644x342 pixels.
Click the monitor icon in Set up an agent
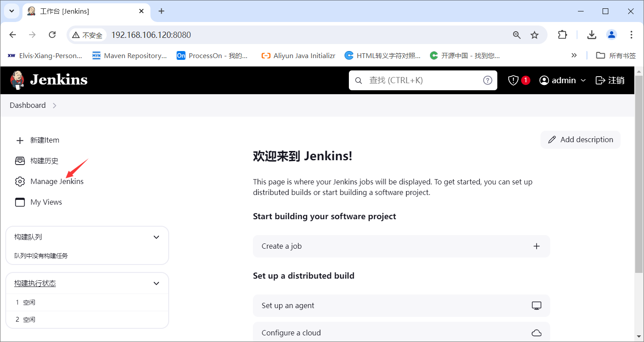pos(537,305)
